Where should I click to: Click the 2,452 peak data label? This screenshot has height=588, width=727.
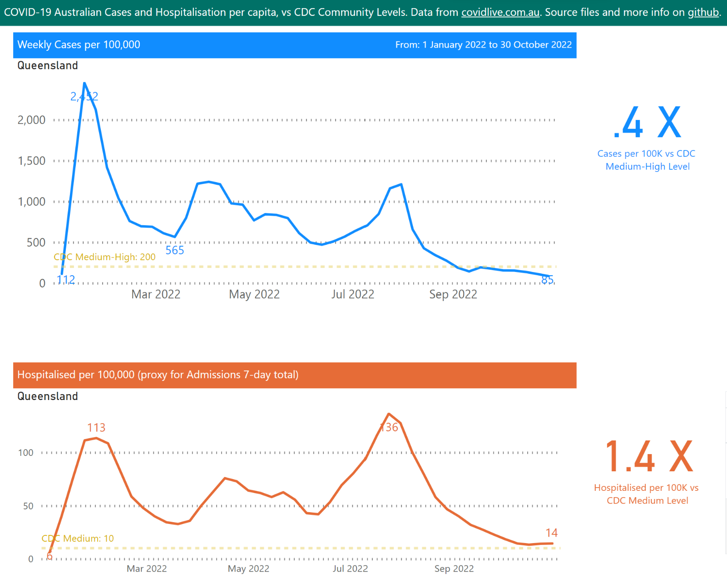tap(84, 96)
